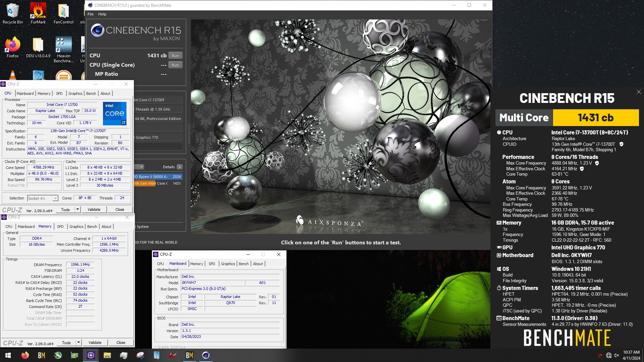Open the Socket #1 selection dropdown
The height and width of the screenshot is (362, 644).
(x=43, y=198)
